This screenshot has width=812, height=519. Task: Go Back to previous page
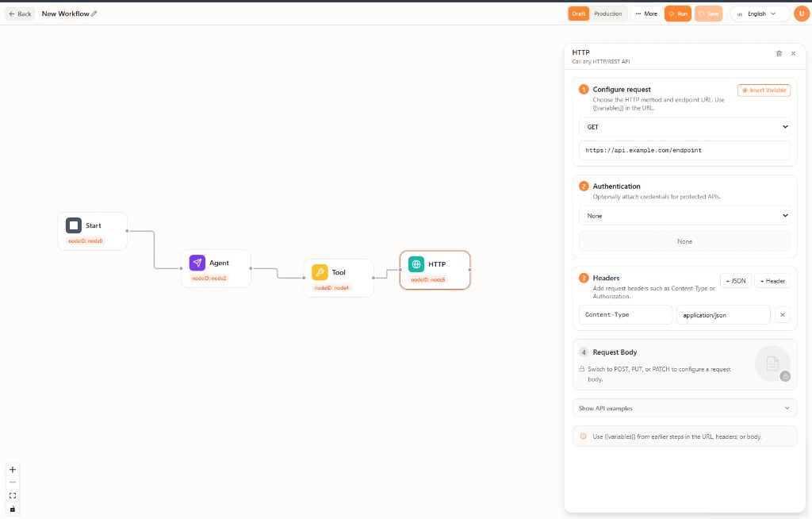[x=20, y=13]
